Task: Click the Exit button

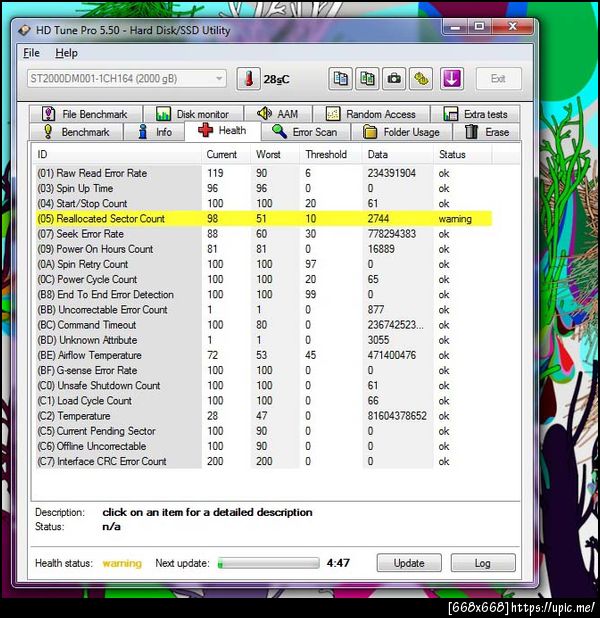Action: (498, 79)
